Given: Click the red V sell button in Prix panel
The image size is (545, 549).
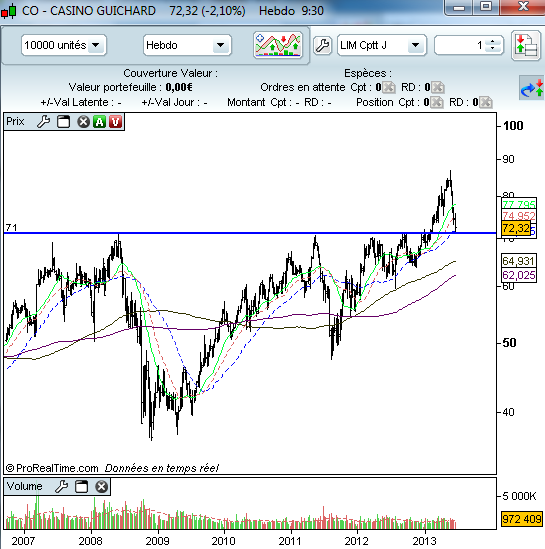Looking at the screenshot, I should click(x=116, y=122).
